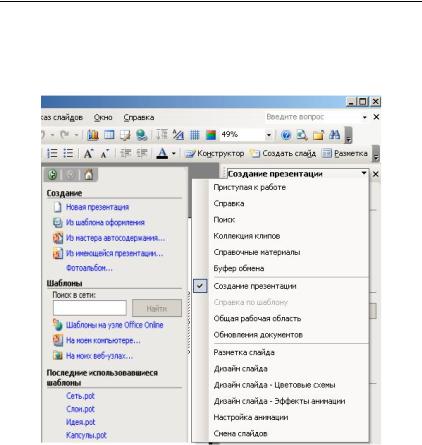Image resolution: width=422 pixels, height=445 pixels.
Task: Click the forward arrow in task pane
Action: coord(71,174)
